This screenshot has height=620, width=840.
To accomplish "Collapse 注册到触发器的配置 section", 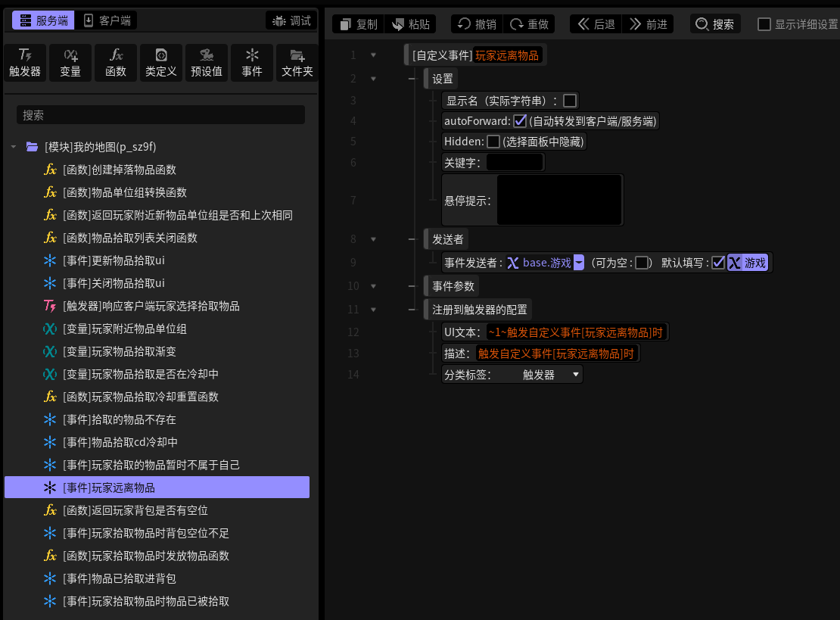I will pyautogui.click(x=373, y=310).
